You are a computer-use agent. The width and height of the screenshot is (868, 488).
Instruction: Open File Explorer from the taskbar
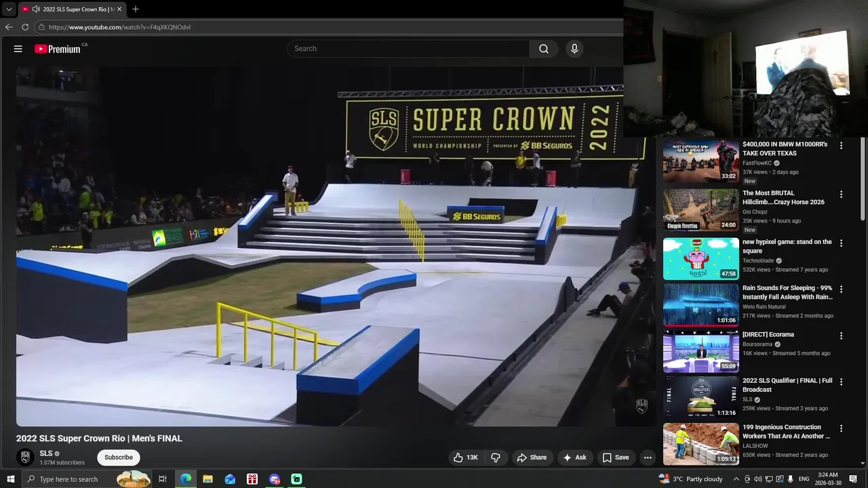tap(208, 479)
